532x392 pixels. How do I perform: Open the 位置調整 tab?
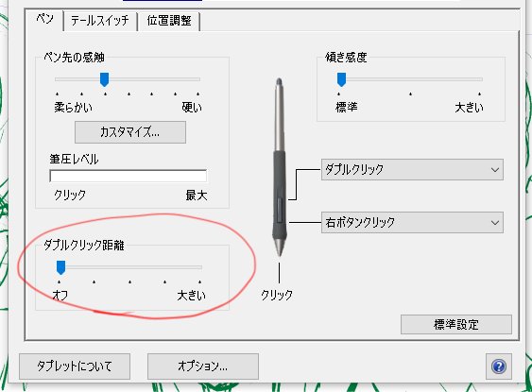[x=169, y=21]
